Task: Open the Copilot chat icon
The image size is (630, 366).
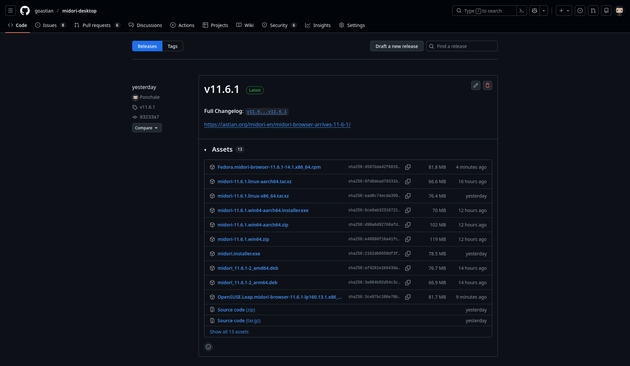Action: pos(534,11)
